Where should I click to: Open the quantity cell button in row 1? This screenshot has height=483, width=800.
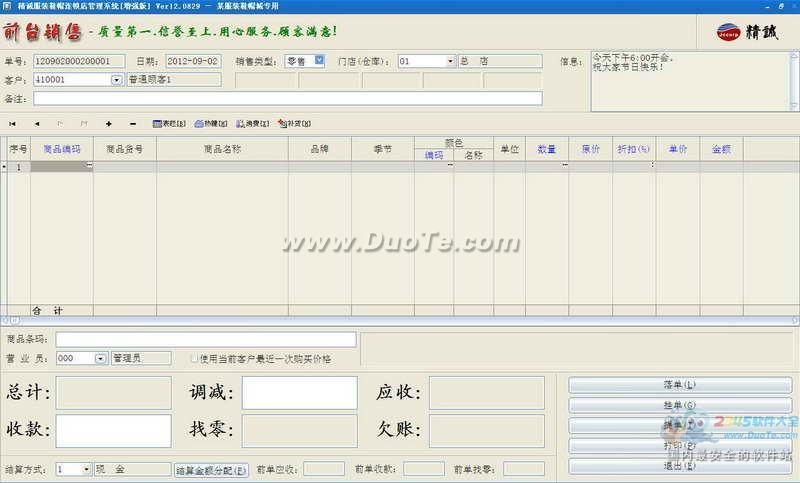click(565, 166)
